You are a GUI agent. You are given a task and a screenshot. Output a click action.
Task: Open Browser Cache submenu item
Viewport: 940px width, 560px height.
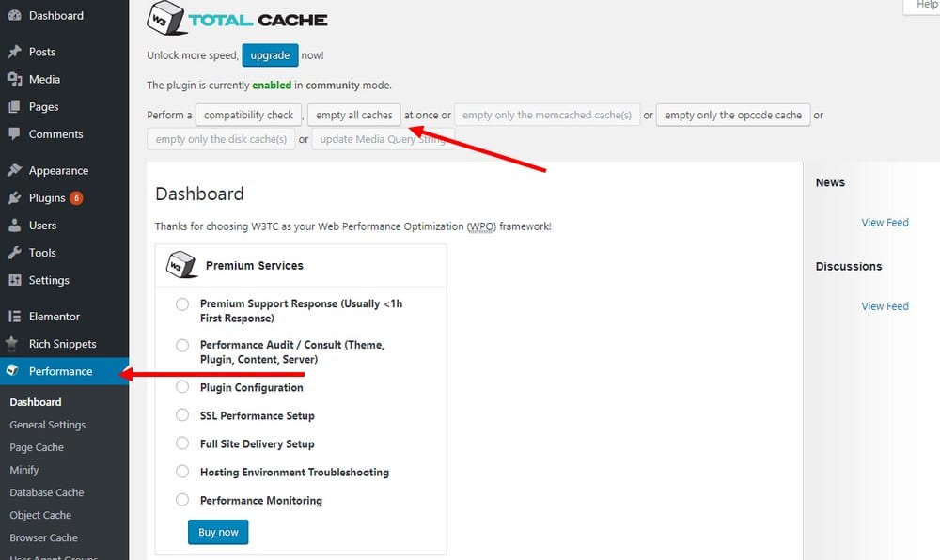tap(44, 537)
